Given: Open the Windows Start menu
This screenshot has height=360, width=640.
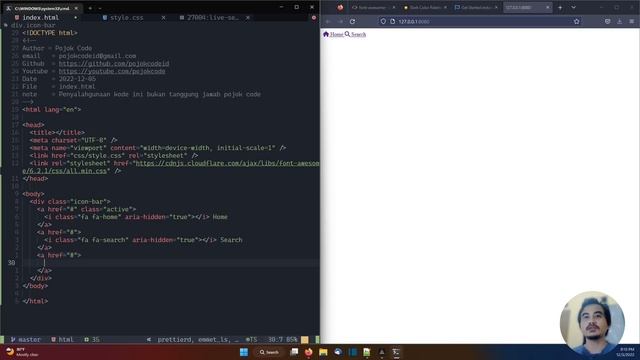Looking at the screenshot, I should 244,352.
